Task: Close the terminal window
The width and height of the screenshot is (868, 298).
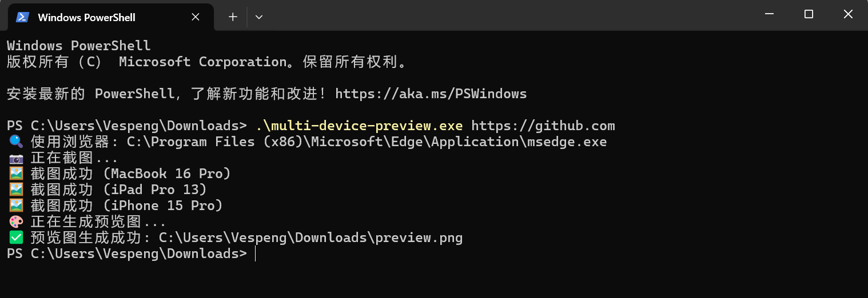Action: pyautogui.click(x=847, y=14)
